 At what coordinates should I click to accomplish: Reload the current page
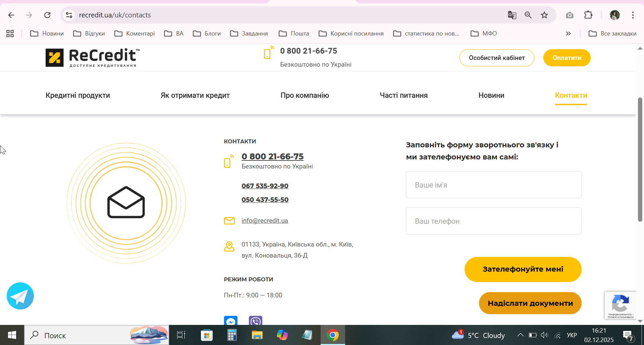coord(47,15)
